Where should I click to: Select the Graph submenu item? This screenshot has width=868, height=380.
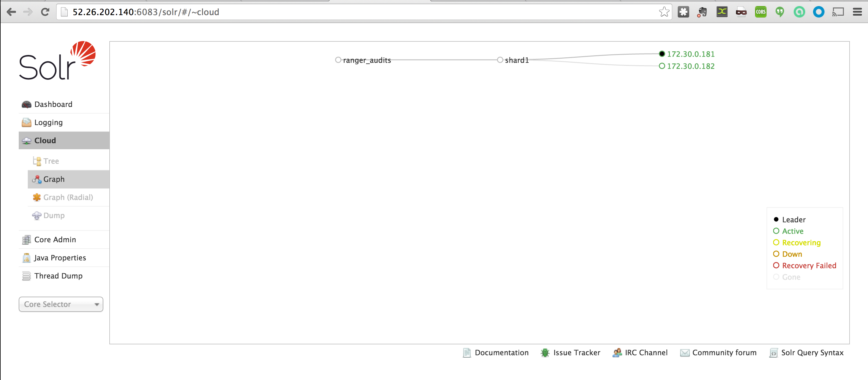pyautogui.click(x=54, y=179)
